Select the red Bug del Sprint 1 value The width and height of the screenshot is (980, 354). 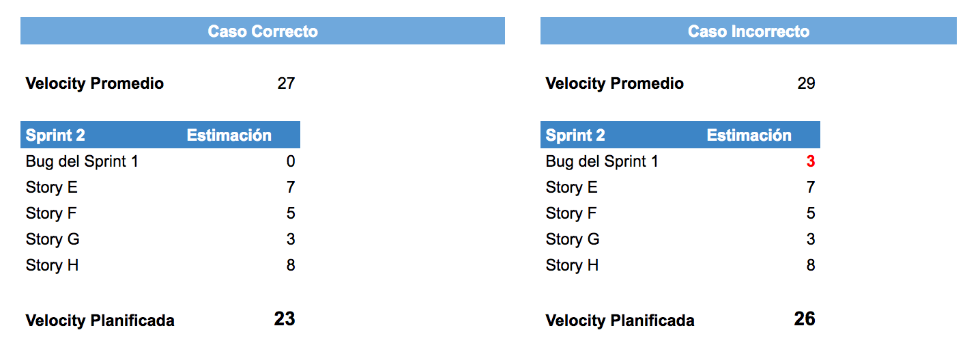(x=811, y=162)
